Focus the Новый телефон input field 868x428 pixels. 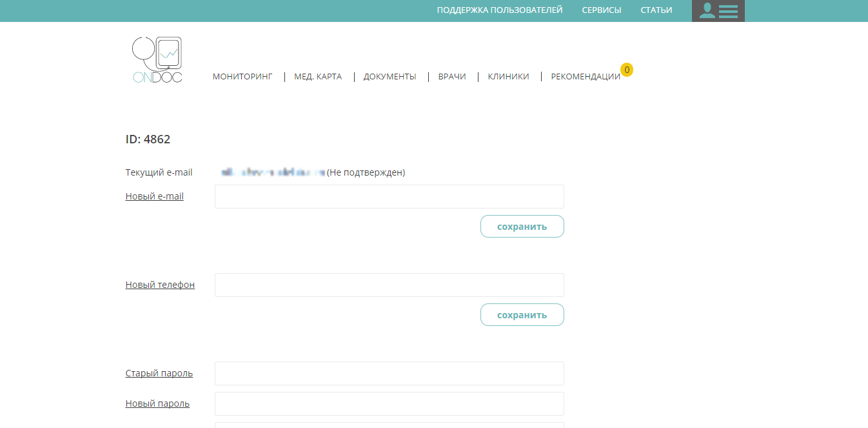389,285
